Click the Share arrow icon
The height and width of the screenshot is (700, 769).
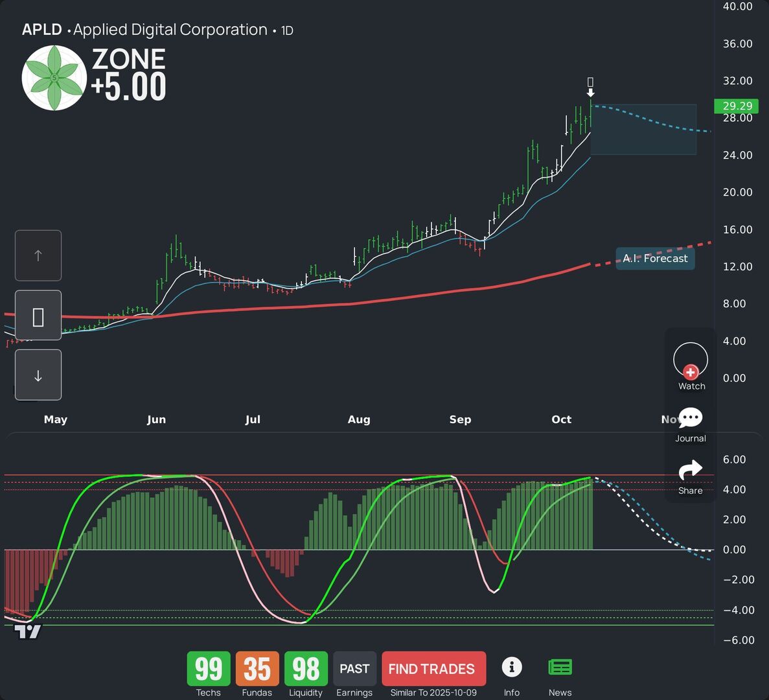pyautogui.click(x=691, y=471)
